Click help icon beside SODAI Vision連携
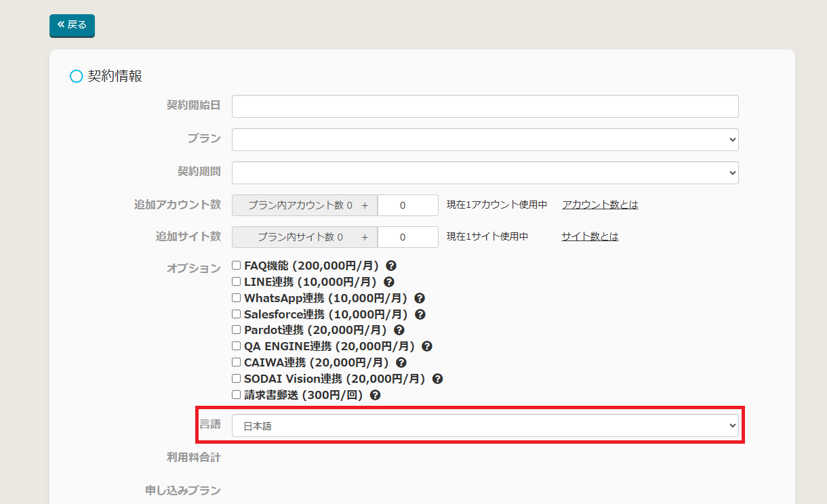Screen dimensions: 827x504 coord(438,379)
